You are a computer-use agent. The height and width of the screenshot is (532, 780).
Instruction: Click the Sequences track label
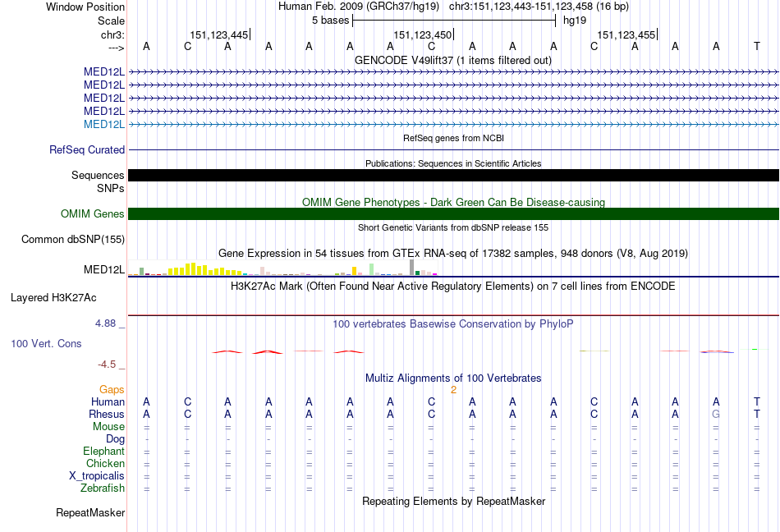(x=98, y=175)
